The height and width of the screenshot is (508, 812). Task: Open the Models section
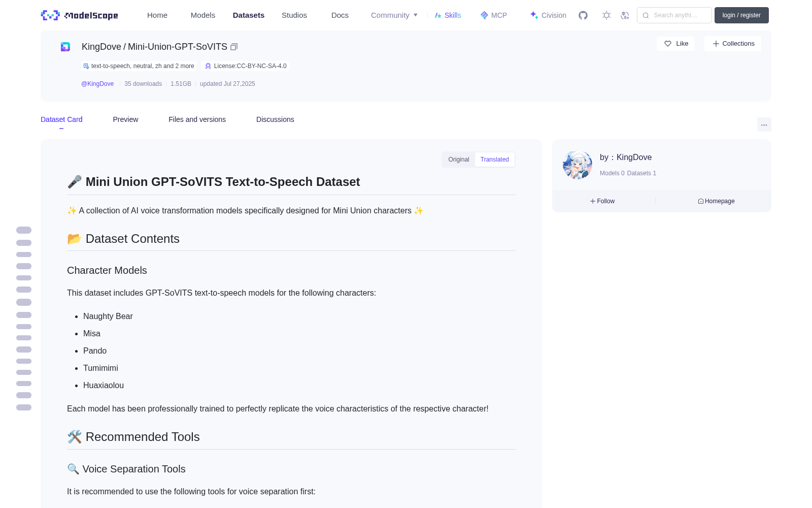203,15
